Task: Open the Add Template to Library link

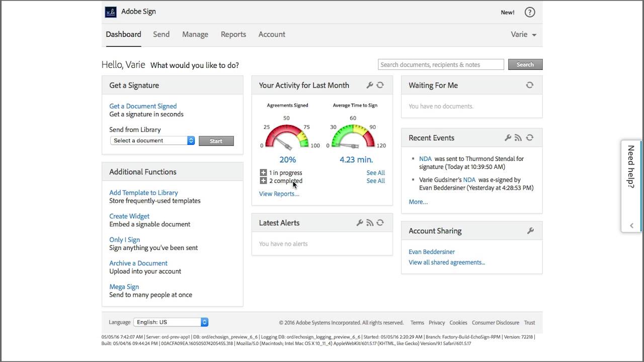Action: [143, 193]
